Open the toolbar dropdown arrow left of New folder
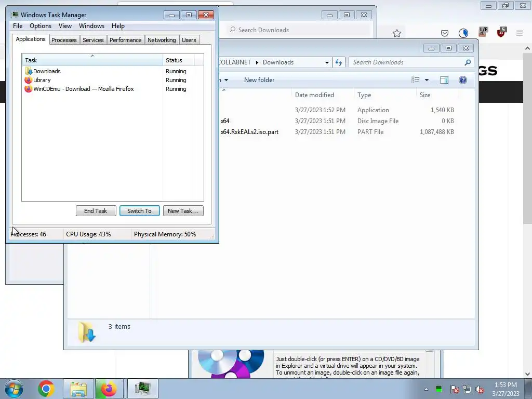Viewport: 532px width, 399px height. coord(227,80)
